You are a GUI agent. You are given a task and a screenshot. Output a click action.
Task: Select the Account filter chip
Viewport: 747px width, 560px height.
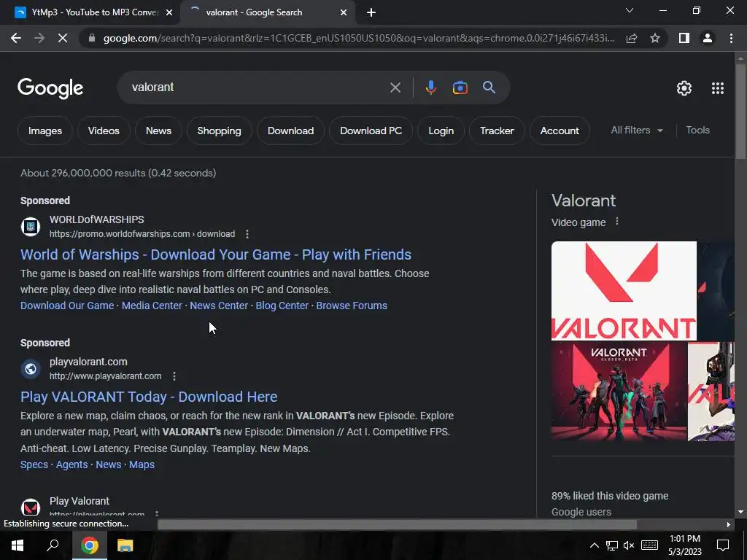pos(560,131)
